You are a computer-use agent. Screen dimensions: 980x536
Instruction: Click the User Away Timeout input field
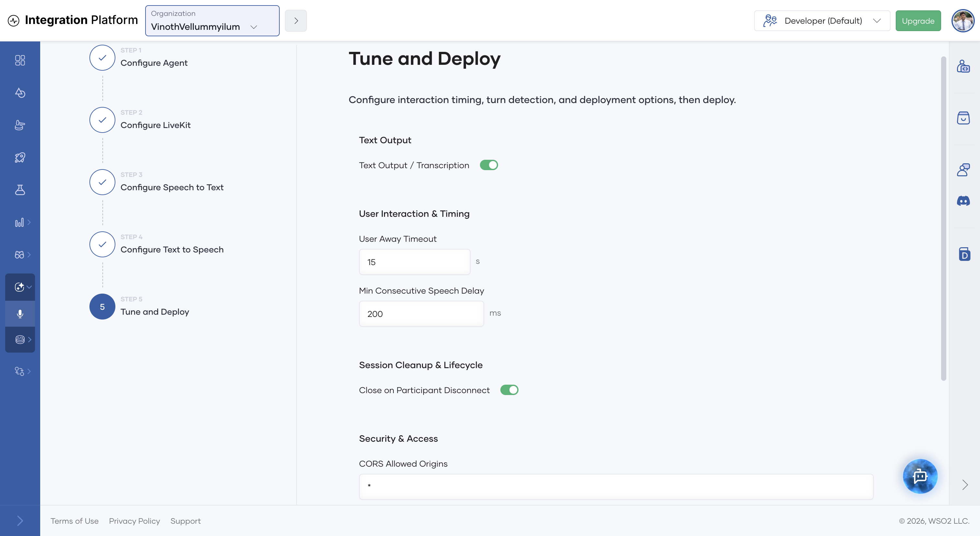tap(414, 262)
